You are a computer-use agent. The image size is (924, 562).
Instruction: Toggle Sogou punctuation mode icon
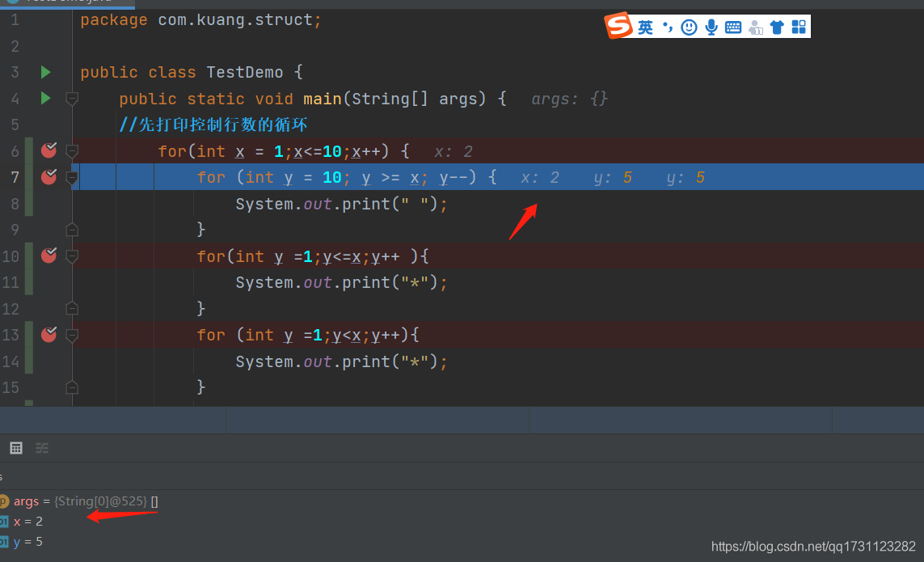tap(668, 27)
